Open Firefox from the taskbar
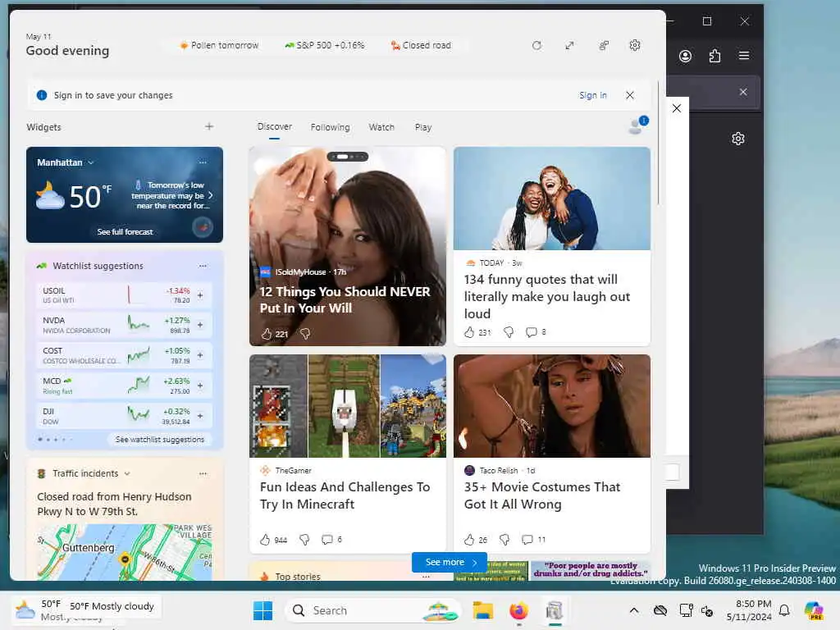This screenshot has height=630, width=840. (518, 610)
